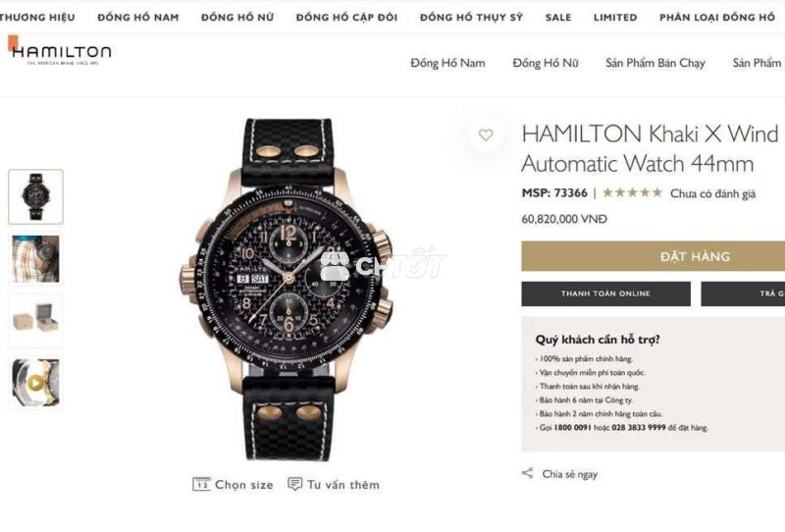Image resolution: width=785 pixels, height=532 pixels.
Task: Open the LIMITED menu item
Action: click(615, 18)
